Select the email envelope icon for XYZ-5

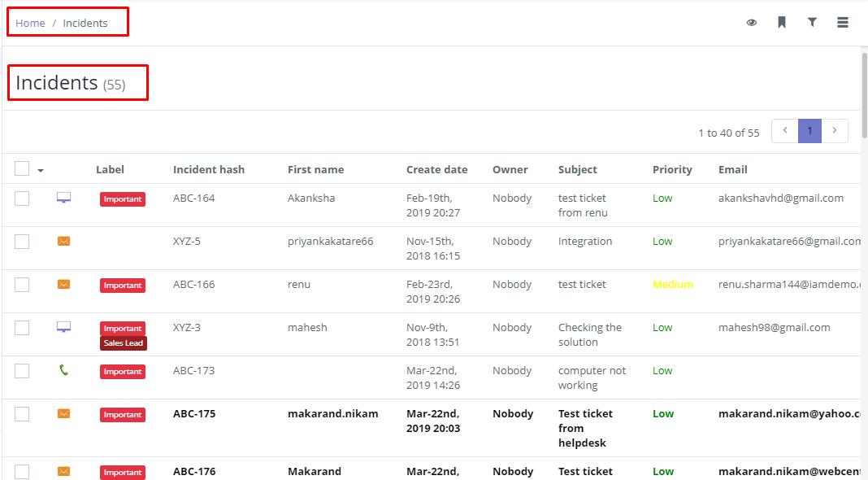click(x=63, y=242)
